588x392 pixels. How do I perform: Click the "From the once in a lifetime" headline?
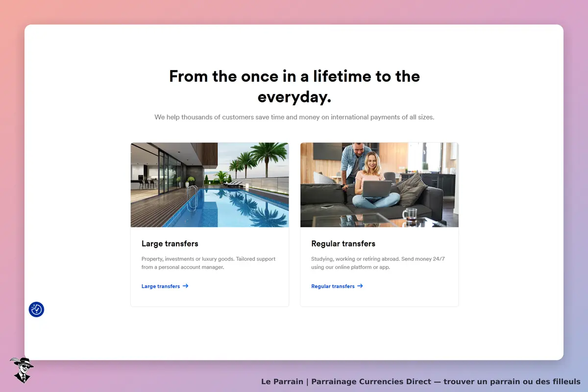click(x=294, y=86)
